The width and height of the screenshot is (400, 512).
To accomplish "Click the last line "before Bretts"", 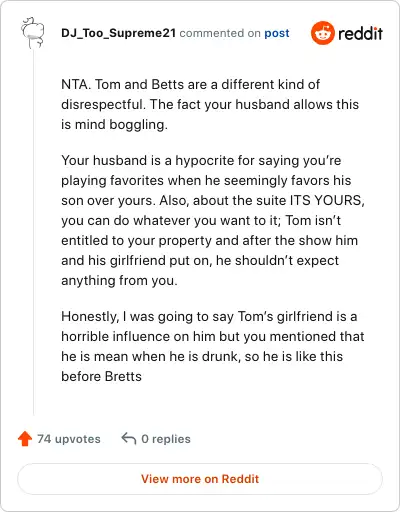I will pos(101,377).
